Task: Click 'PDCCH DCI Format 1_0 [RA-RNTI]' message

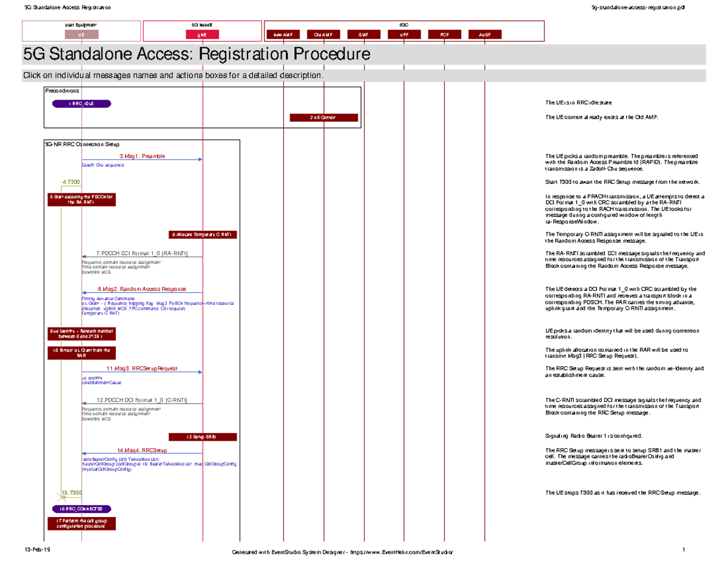Action: tap(142, 253)
